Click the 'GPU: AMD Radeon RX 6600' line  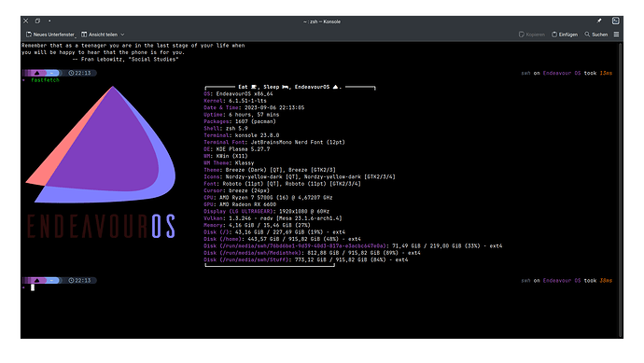coord(240,204)
